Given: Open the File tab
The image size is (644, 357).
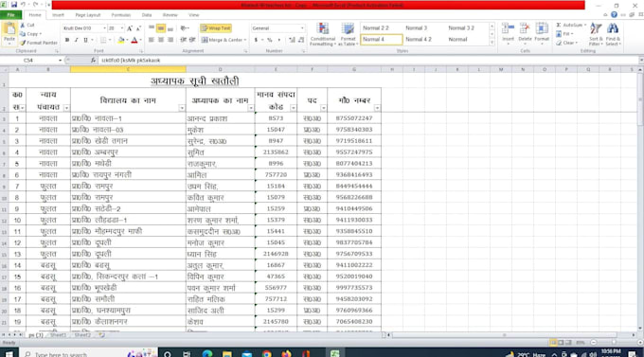Looking at the screenshot, I should tap(11, 15).
